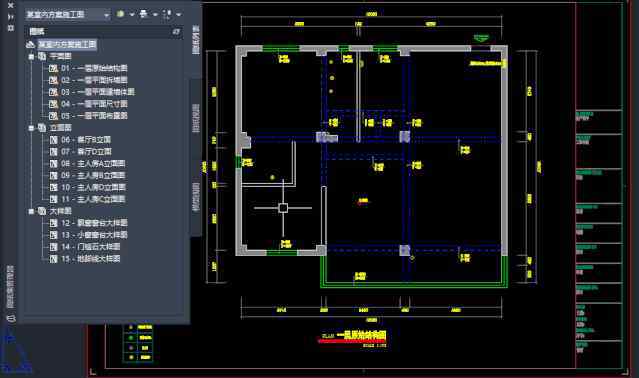Collapse the 立面图 subset in the tree
This screenshot has height=378, width=639.
[x=31, y=128]
